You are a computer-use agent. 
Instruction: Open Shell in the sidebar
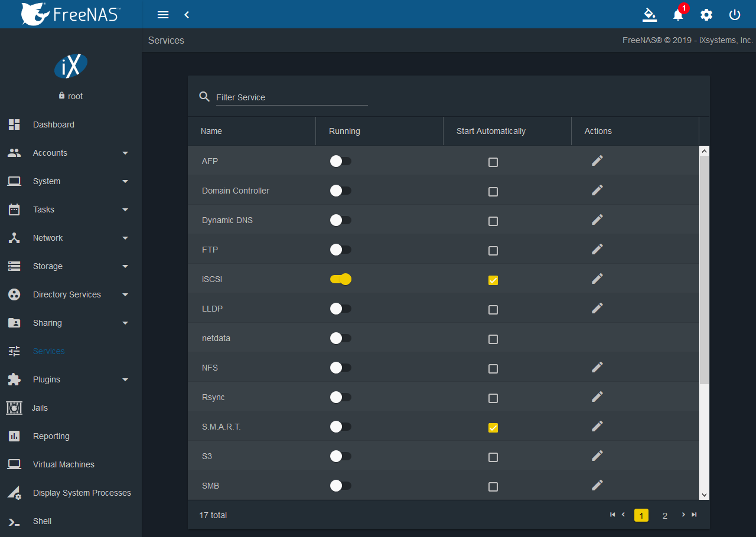click(71, 521)
